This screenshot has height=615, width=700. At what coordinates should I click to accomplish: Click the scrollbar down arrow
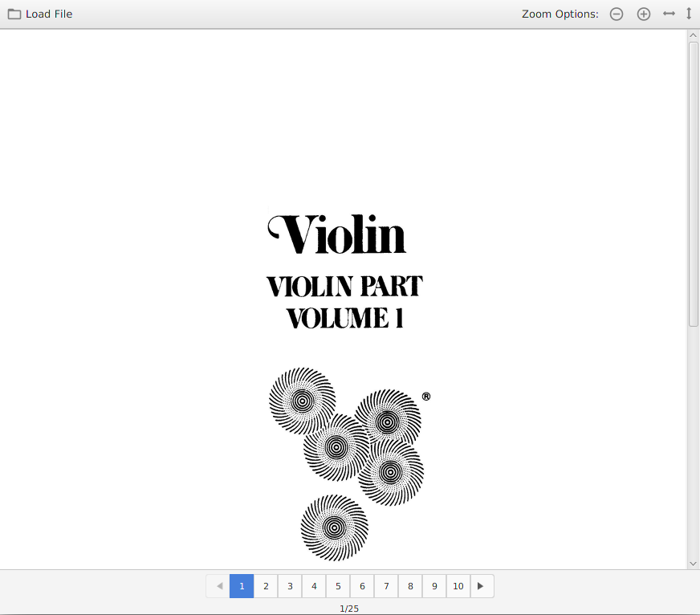pyautogui.click(x=693, y=564)
